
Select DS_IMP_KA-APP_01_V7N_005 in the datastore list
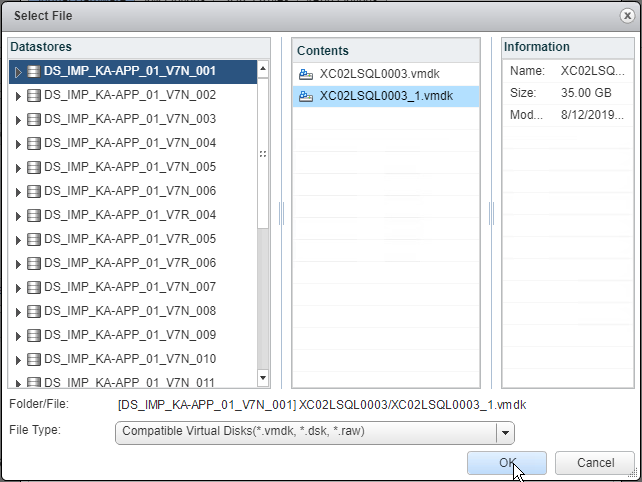pos(129,167)
